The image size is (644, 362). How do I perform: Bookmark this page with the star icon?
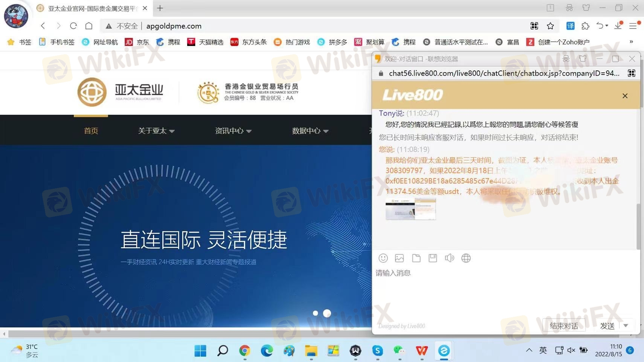point(550,26)
